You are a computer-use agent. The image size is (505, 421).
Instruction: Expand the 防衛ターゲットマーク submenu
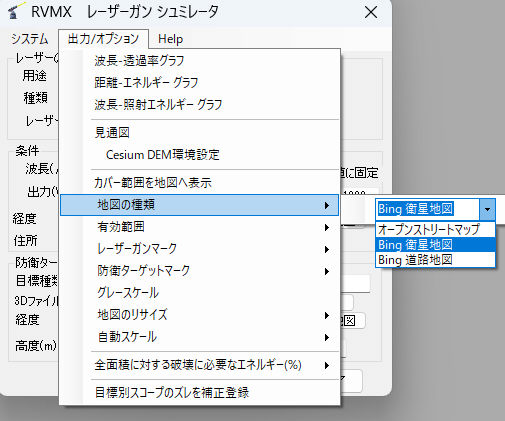pyautogui.click(x=199, y=271)
